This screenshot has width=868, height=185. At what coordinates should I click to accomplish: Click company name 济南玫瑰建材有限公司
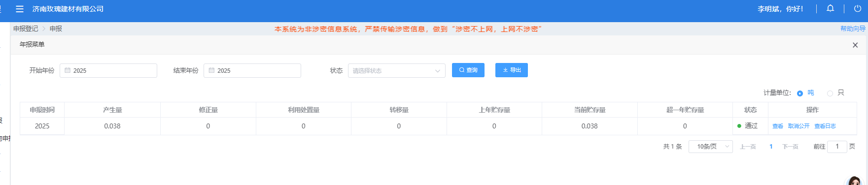(x=68, y=9)
